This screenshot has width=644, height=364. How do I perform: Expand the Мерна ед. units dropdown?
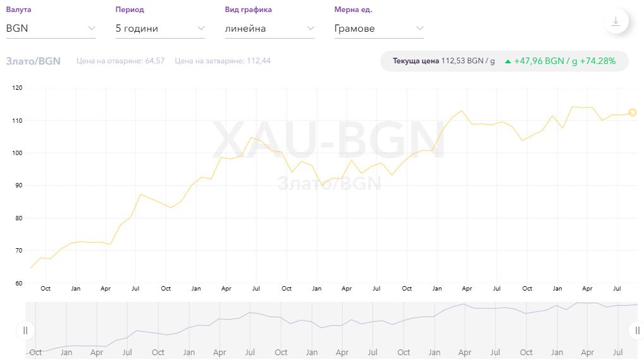(x=378, y=28)
